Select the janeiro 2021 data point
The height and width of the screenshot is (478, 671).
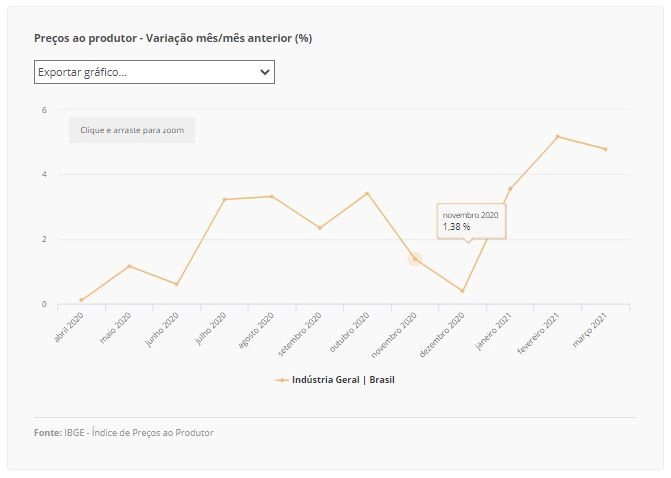(x=510, y=188)
